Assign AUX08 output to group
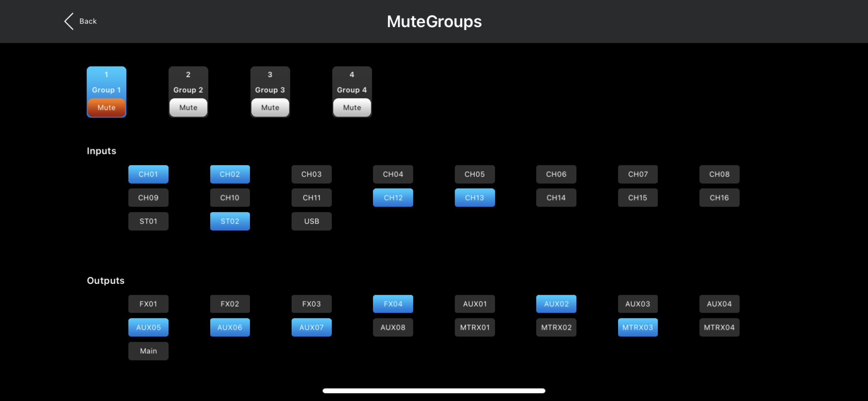 coord(393,327)
